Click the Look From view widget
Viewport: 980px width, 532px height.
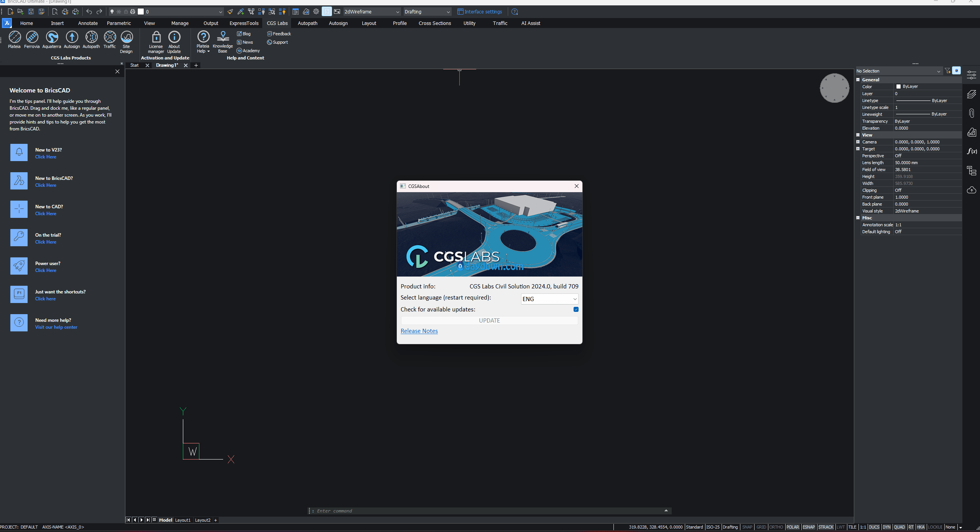[834, 88]
